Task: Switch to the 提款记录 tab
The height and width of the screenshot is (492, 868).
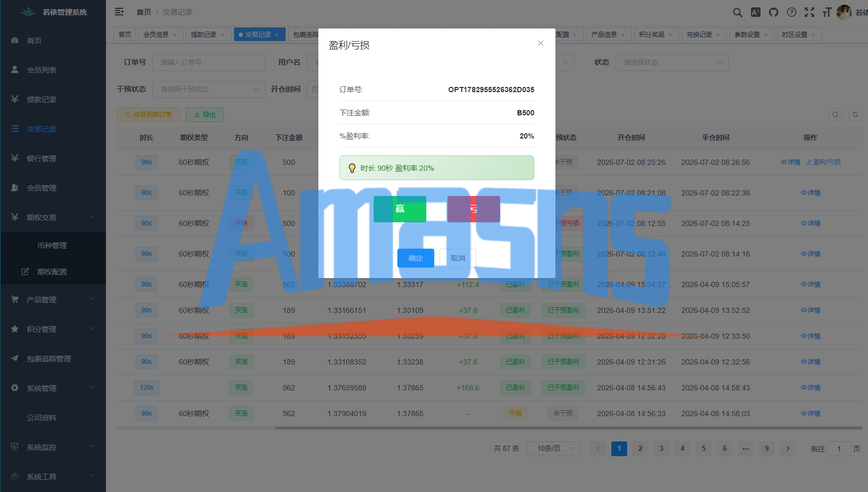Action: [208, 35]
